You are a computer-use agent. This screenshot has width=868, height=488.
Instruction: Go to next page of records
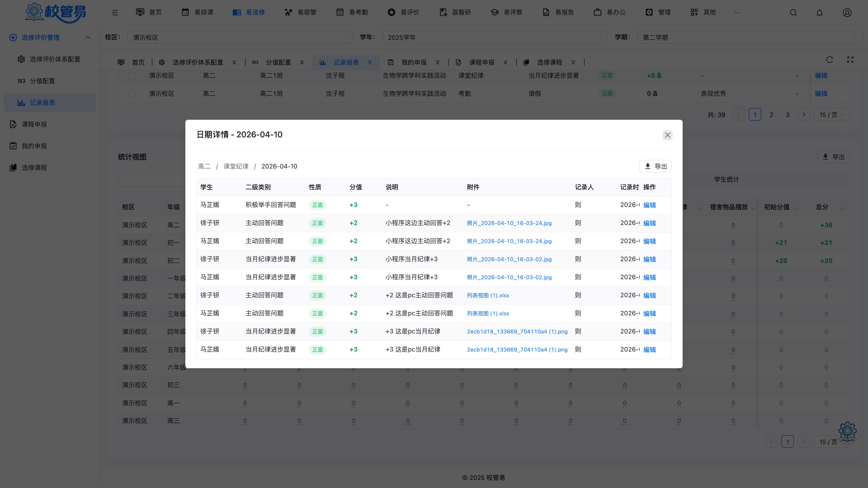click(x=804, y=115)
